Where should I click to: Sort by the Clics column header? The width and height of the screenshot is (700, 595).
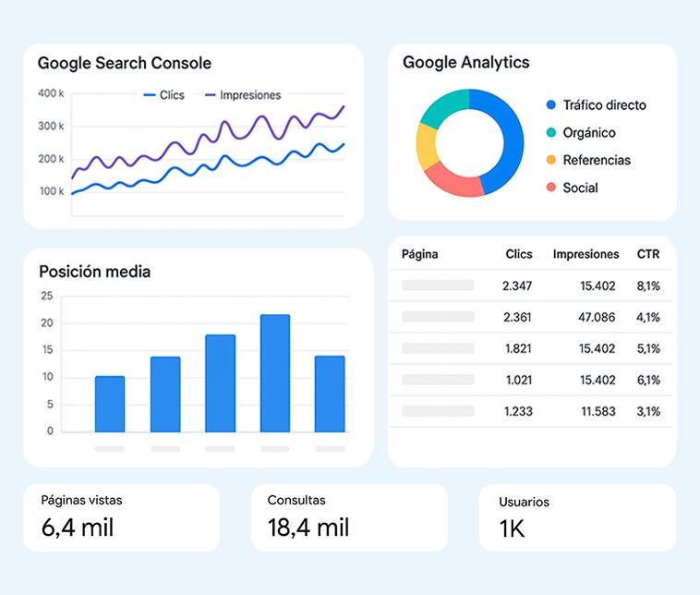pyautogui.click(x=519, y=254)
